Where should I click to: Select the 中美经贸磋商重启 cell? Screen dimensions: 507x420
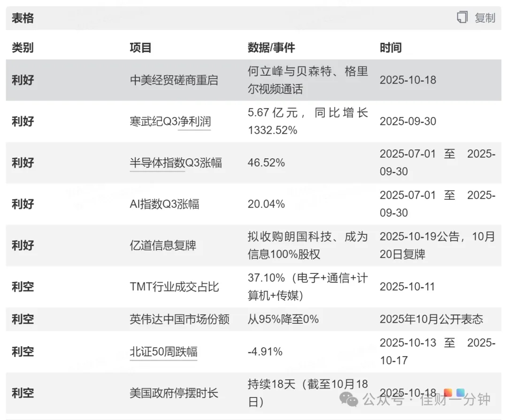pos(174,80)
